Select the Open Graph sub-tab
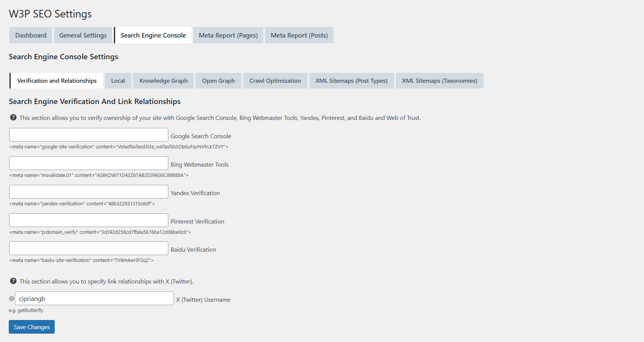644x342 pixels. (x=218, y=80)
